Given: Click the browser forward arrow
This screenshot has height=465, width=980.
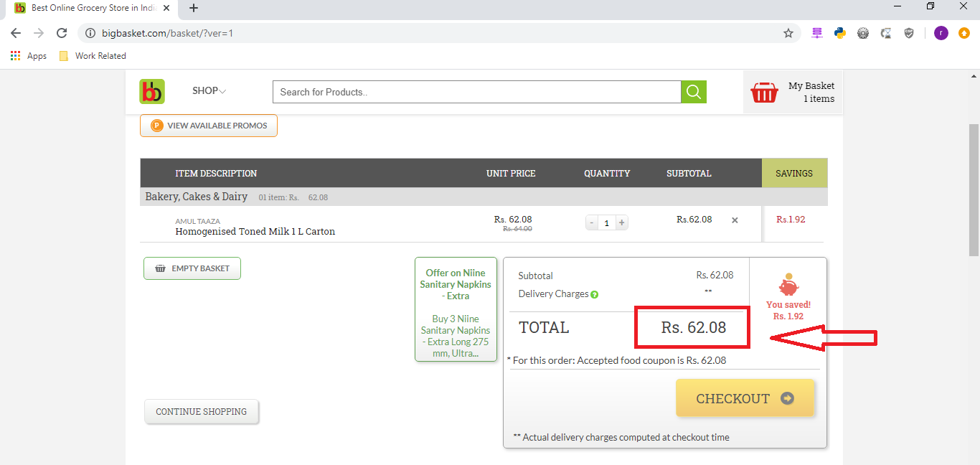Looking at the screenshot, I should coord(39,33).
